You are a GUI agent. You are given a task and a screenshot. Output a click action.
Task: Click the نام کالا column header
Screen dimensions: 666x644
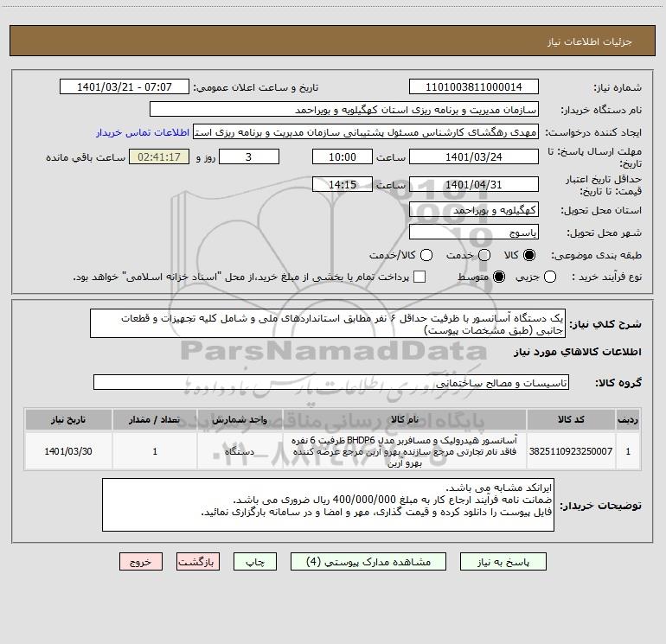[405, 419]
